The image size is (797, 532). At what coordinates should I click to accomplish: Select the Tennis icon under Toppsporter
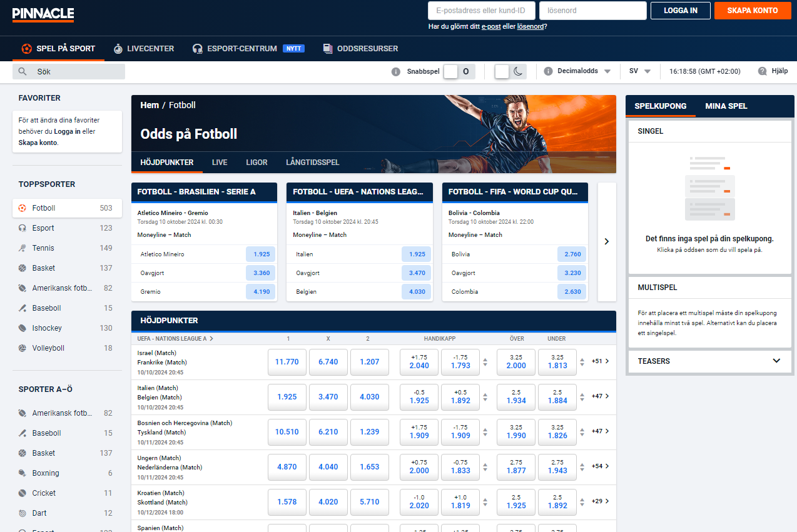(23, 248)
